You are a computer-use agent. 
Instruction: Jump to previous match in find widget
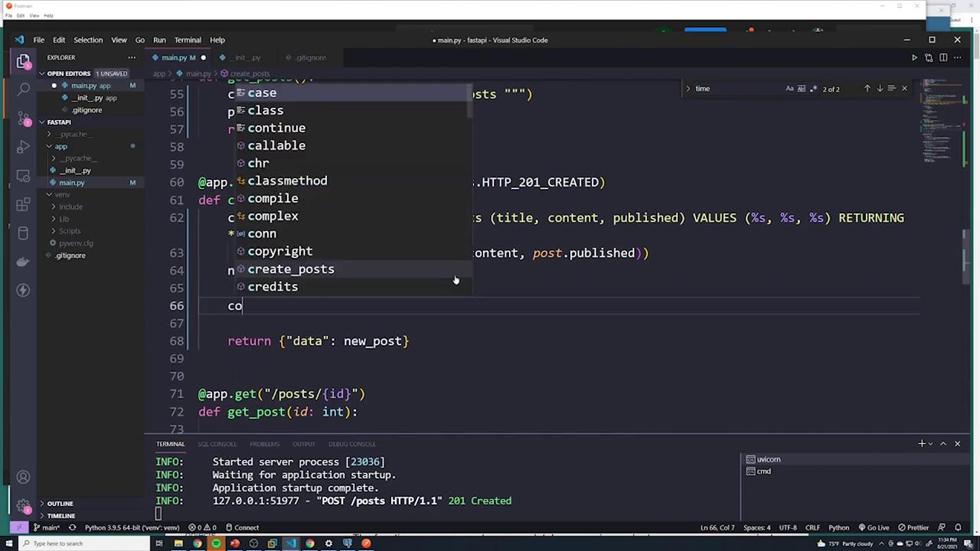click(x=867, y=89)
